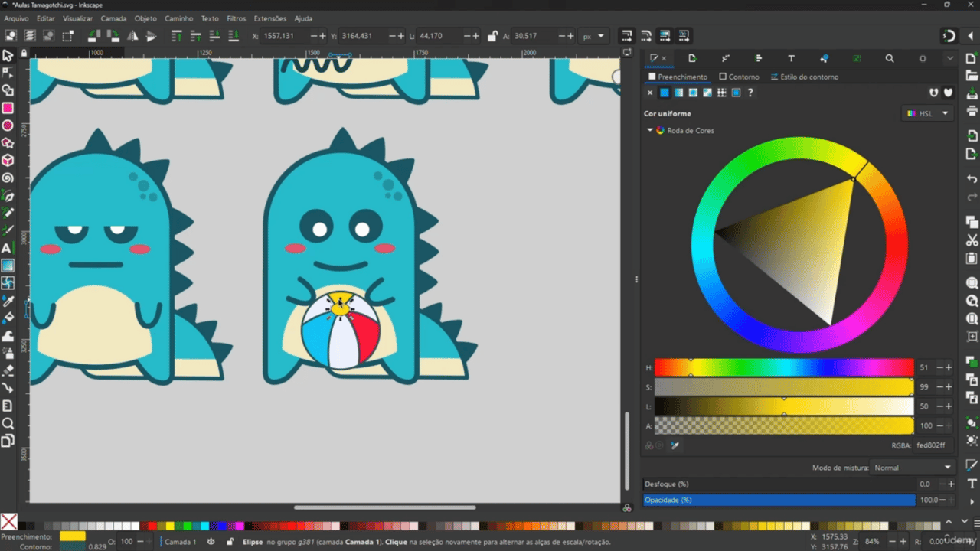Open the Filtros menu
The width and height of the screenshot is (980, 551).
point(236,18)
